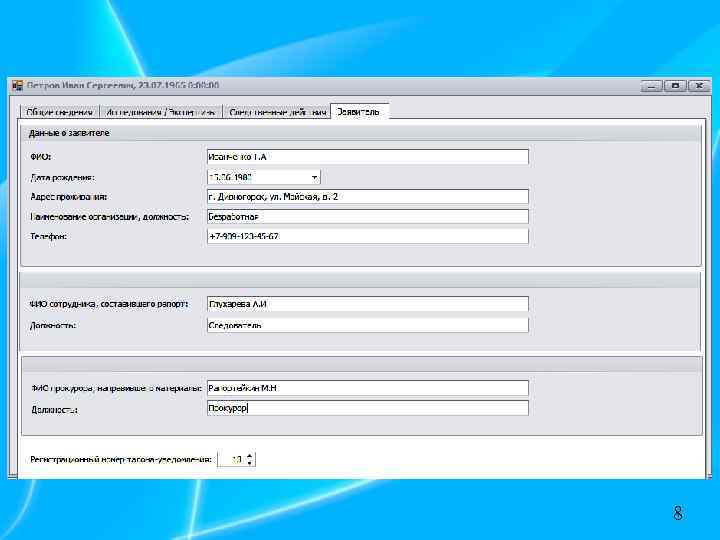Minimize the Петров Иван Сергеевич window
720x540 pixels.
pyautogui.click(x=651, y=86)
